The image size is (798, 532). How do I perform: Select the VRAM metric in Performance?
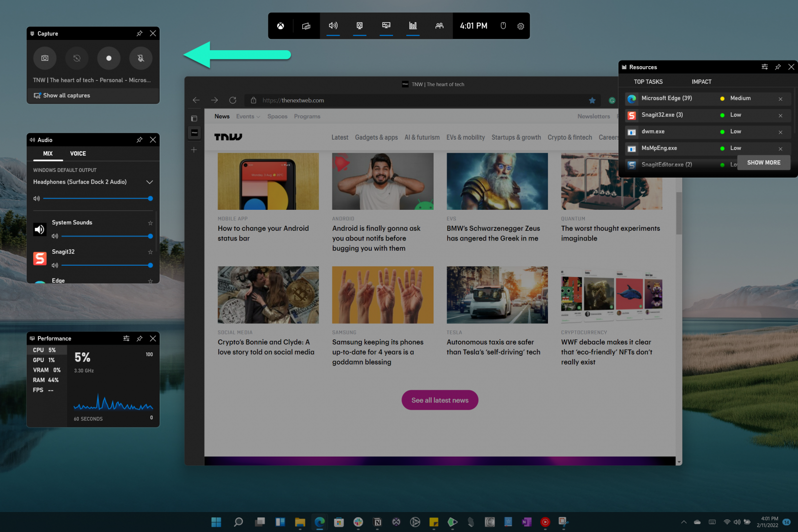coord(47,370)
